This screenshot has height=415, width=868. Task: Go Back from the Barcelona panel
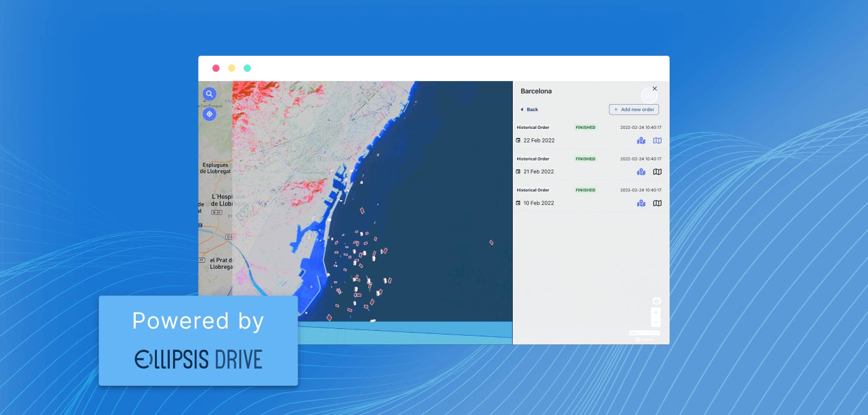(x=529, y=110)
